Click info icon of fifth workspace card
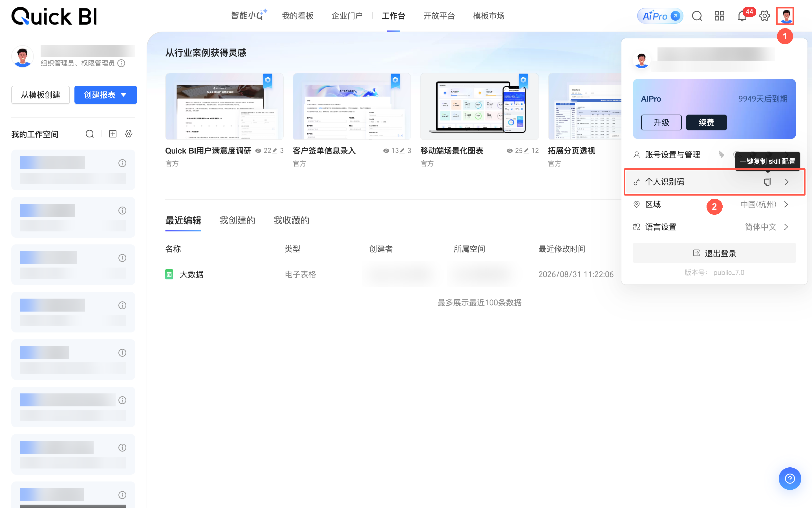 [x=122, y=352]
